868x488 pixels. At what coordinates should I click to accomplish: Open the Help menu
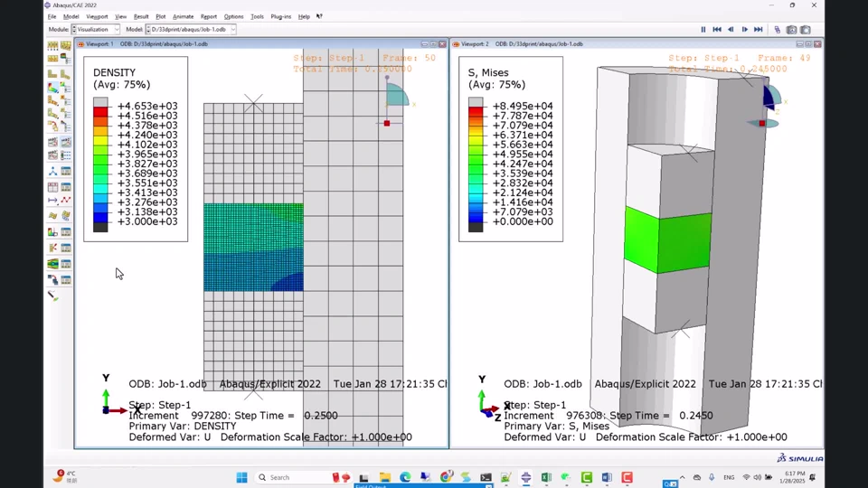pyautogui.click(x=304, y=16)
